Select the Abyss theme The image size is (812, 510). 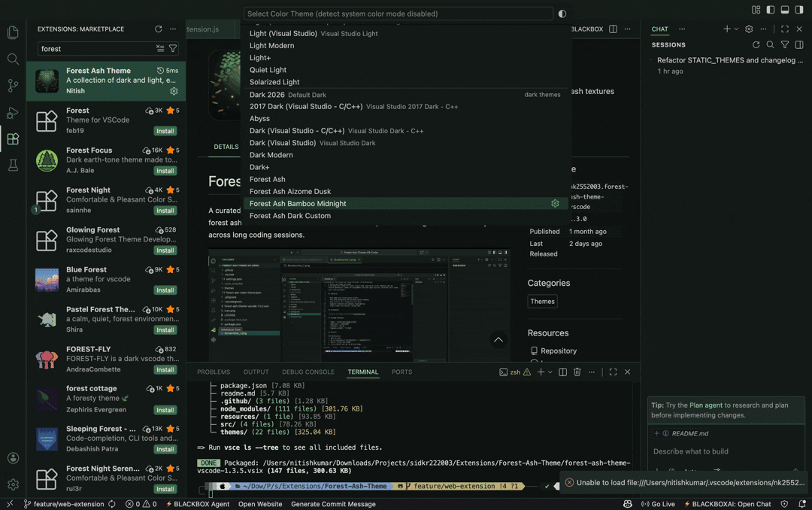point(407,119)
